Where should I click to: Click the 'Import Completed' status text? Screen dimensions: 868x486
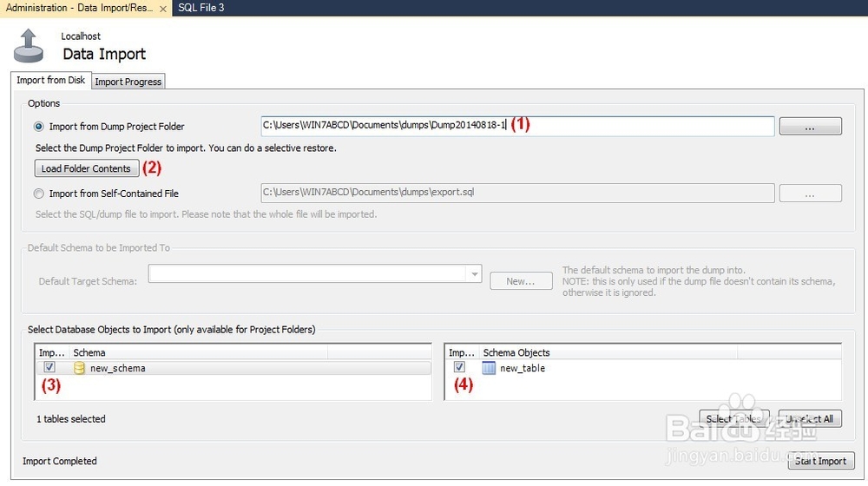60,461
